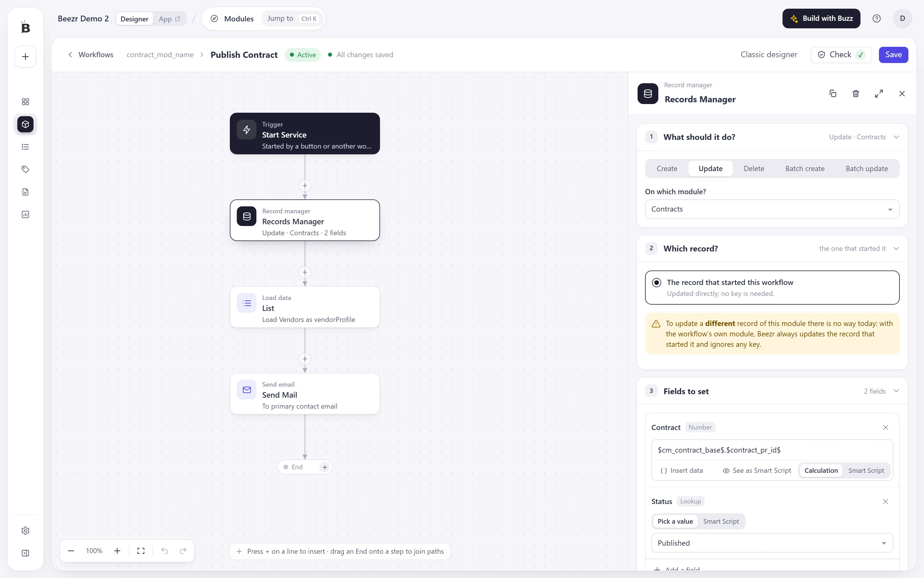This screenshot has height=578, width=924.
Task: Toggle See as Smart Script view
Action: [x=757, y=470]
